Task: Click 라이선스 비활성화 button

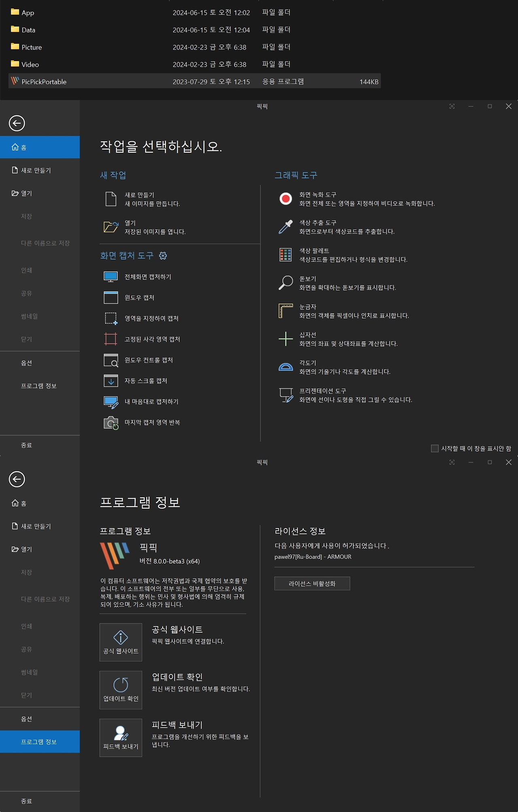Action: coord(312,584)
